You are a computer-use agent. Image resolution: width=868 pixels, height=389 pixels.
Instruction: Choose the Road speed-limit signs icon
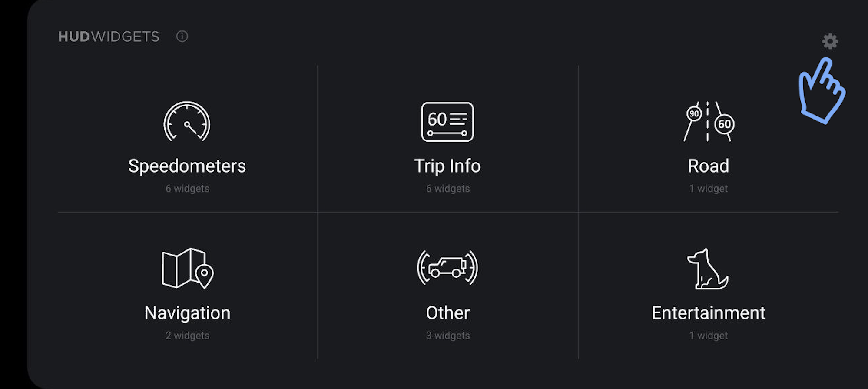tap(709, 122)
